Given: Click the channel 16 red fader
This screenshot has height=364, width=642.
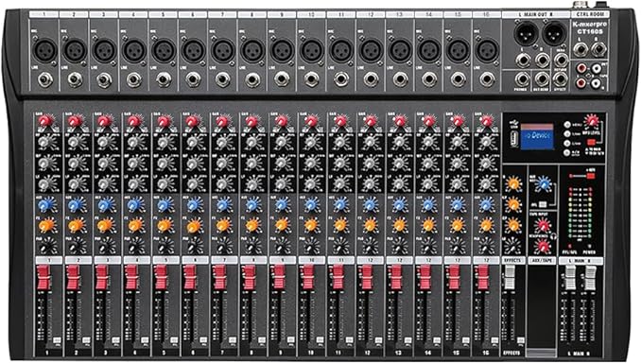Looking at the screenshot, I should click(483, 277).
